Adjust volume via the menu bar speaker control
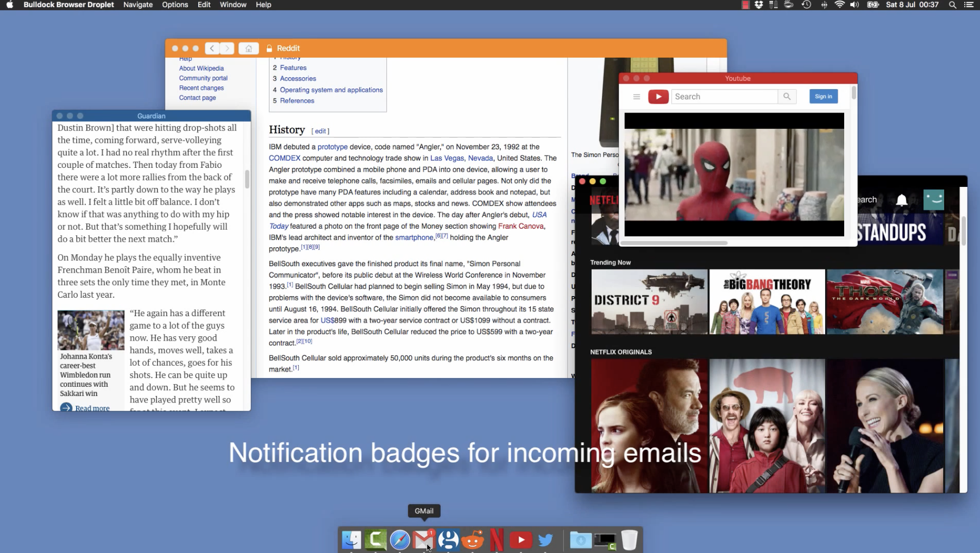 855,5
